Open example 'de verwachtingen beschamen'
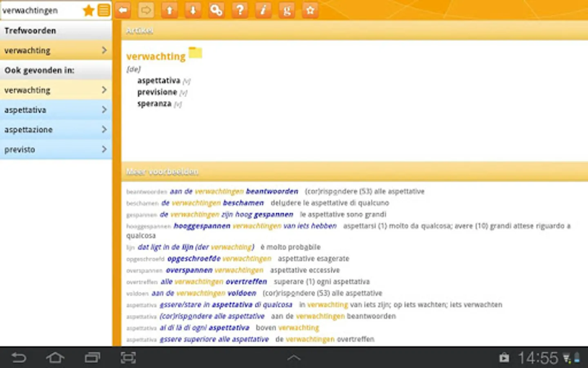The image size is (588, 368). pyautogui.click(x=212, y=203)
